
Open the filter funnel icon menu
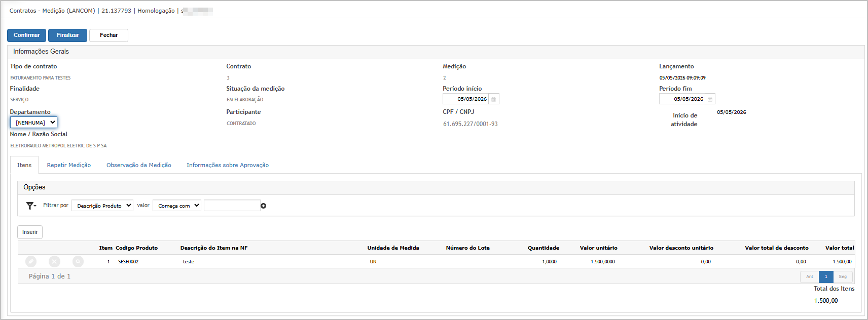pyautogui.click(x=31, y=206)
